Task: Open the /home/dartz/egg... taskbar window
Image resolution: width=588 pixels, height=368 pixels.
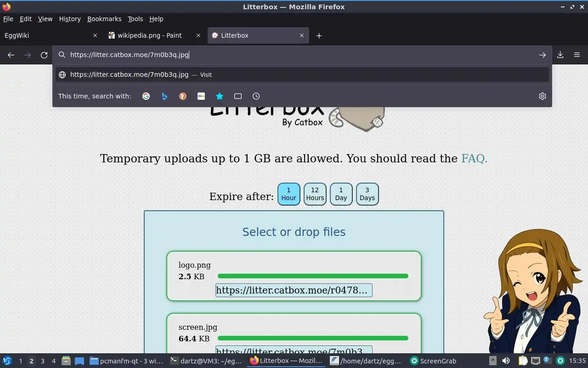Action: click(366, 361)
